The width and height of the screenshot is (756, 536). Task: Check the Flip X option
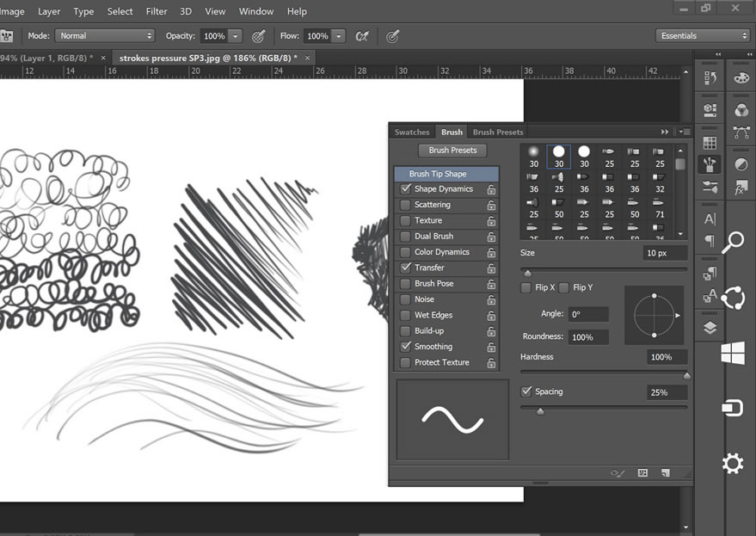pyautogui.click(x=526, y=287)
